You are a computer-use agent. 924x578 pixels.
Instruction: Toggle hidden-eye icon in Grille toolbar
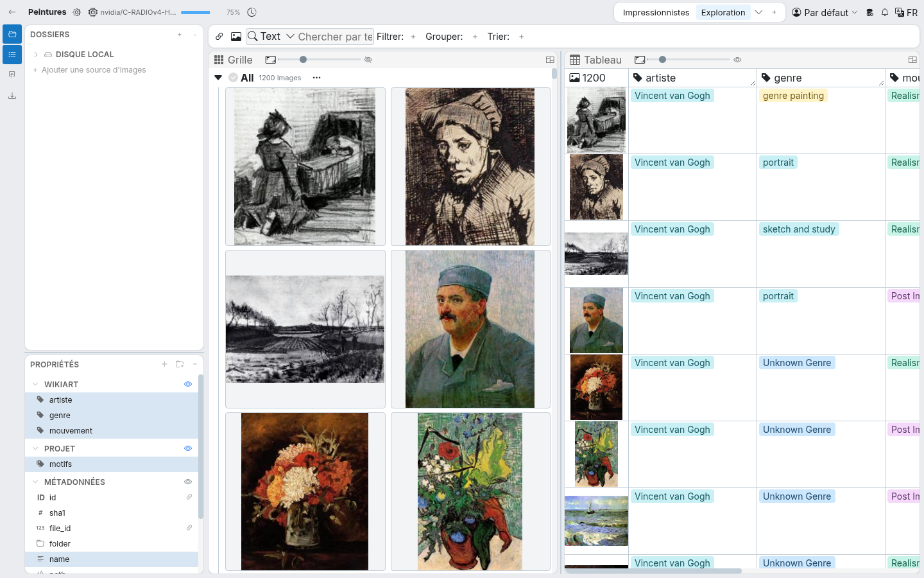click(368, 60)
